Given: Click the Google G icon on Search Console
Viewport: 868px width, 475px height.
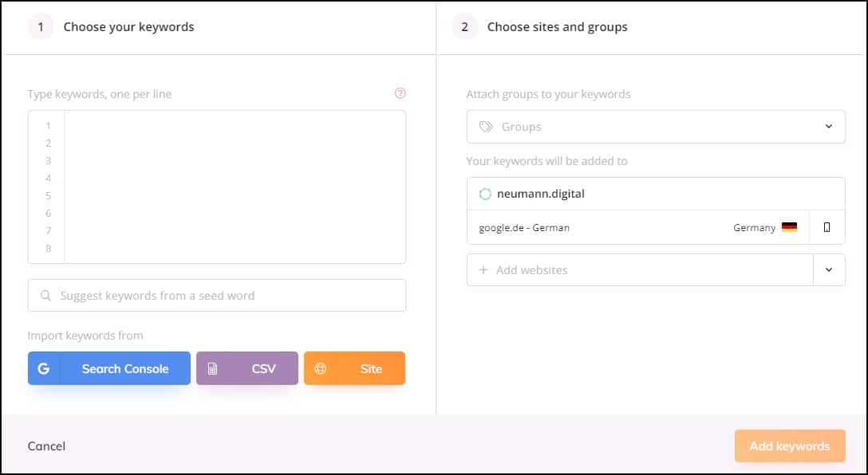Looking at the screenshot, I should coord(44,368).
